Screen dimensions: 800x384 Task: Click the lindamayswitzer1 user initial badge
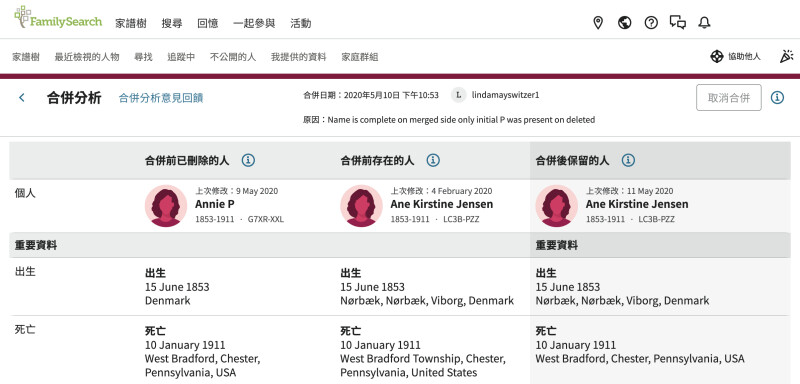coord(459,95)
